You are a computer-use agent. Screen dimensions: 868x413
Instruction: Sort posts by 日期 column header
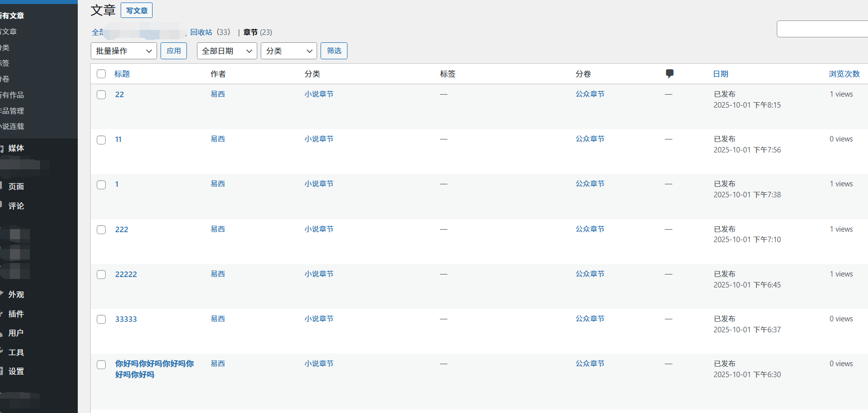[x=720, y=74]
